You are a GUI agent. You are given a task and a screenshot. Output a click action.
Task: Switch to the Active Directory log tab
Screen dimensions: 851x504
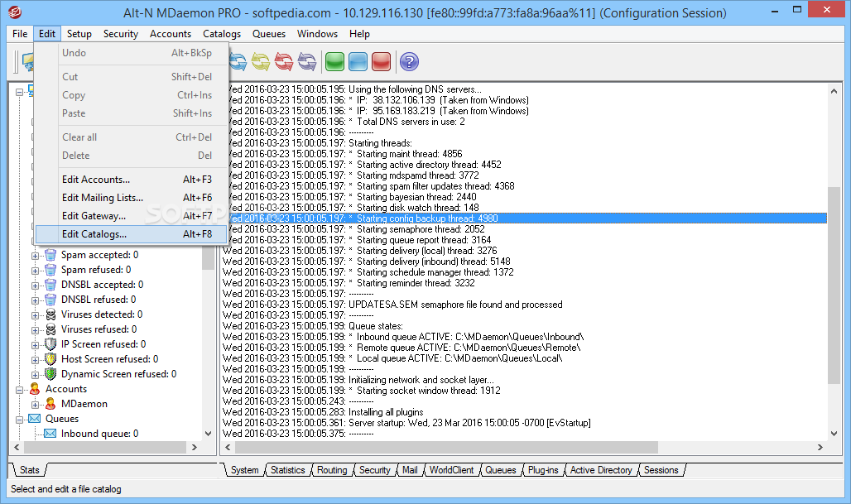(601, 470)
